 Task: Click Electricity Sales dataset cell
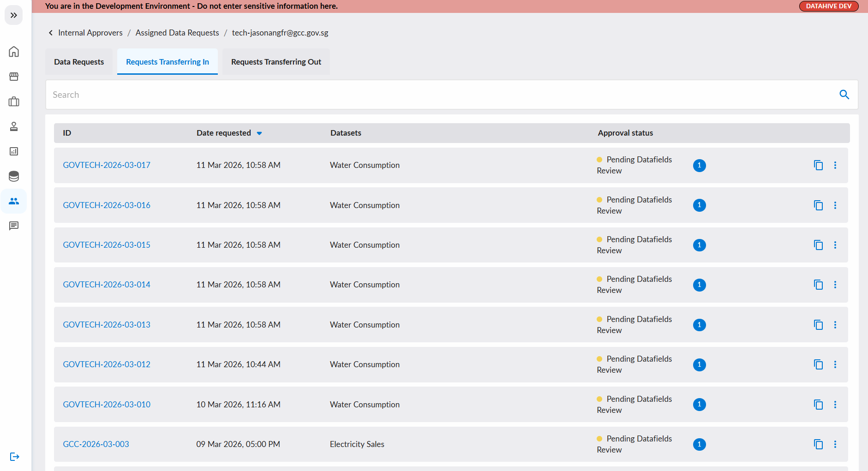357,444
